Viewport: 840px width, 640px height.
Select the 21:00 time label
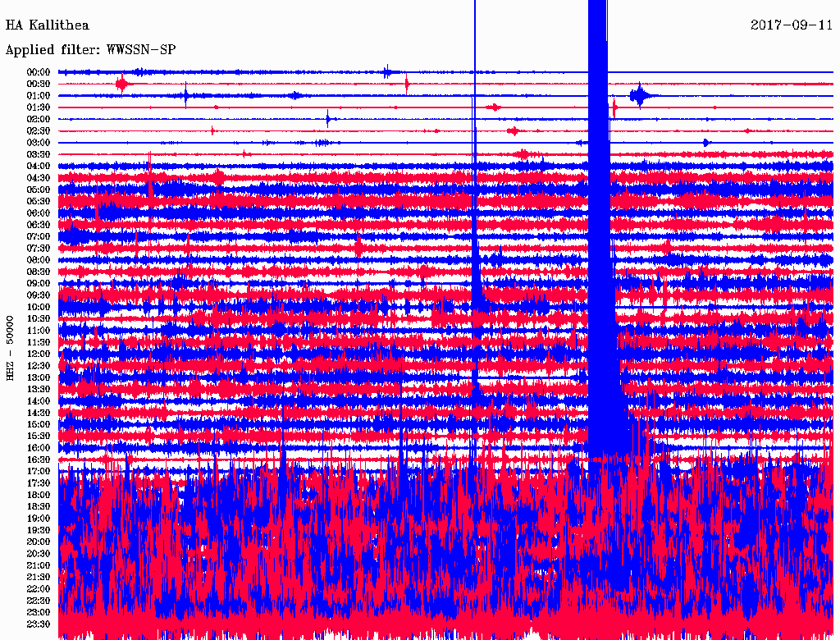39,565
